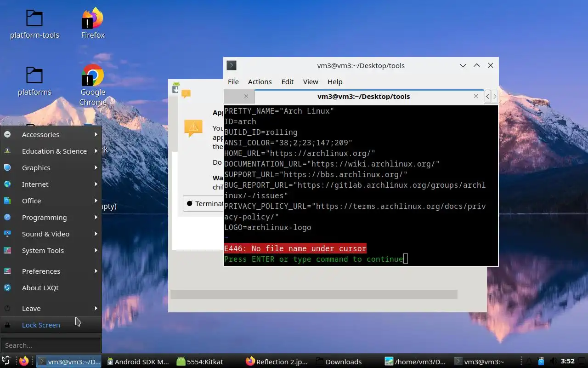The width and height of the screenshot is (588, 368).
Task: Expand the Sound & Video submenu arrow
Action: 96,234
